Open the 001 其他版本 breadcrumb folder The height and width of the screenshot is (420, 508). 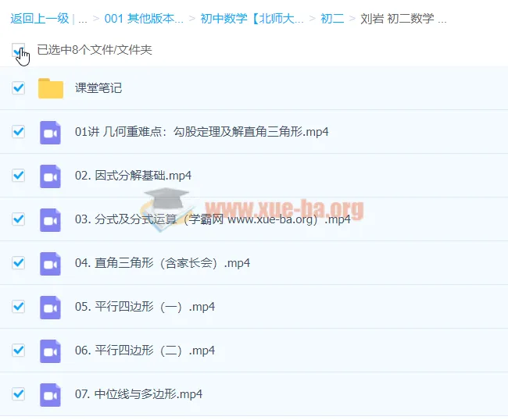point(144,19)
